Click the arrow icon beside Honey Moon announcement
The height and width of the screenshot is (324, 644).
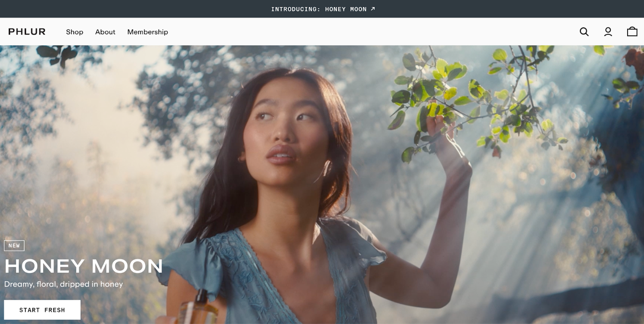pos(373,9)
